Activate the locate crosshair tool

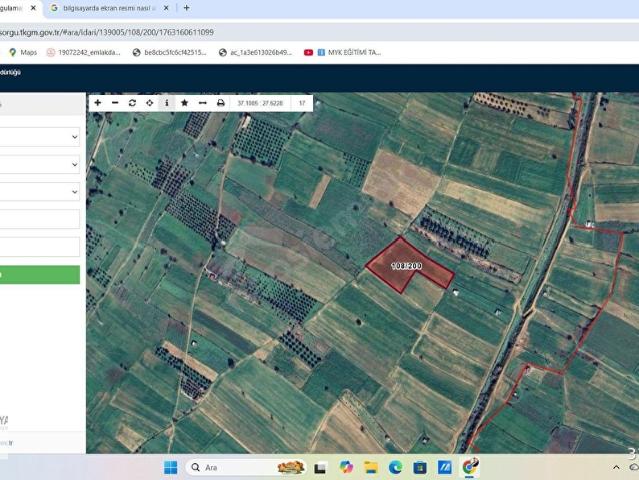pos(149,103)
